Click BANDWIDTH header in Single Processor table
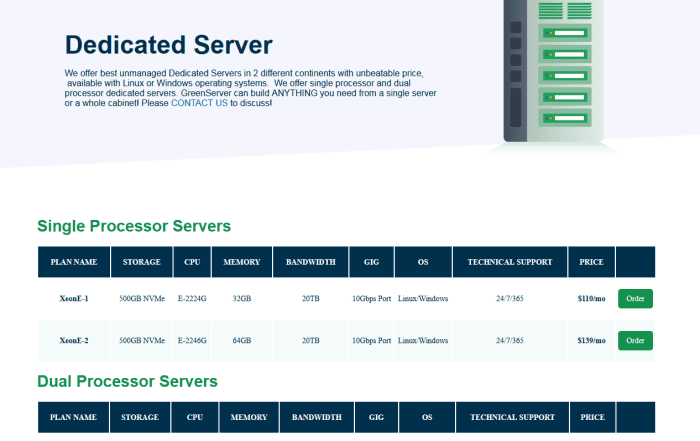Image resolution: width=700 pixels, height=441 pixels. point(310,262)
